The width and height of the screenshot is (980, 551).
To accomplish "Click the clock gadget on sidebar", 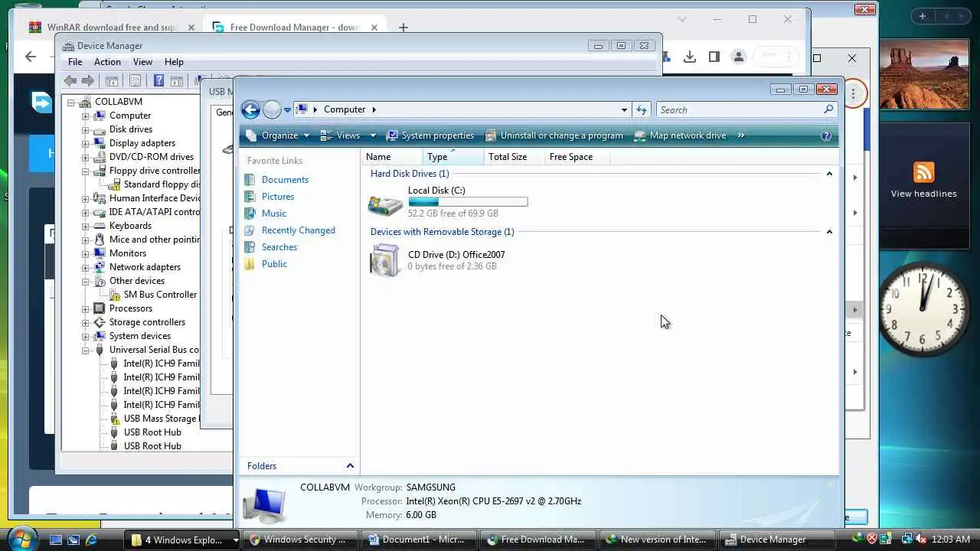I will [923, 309].
